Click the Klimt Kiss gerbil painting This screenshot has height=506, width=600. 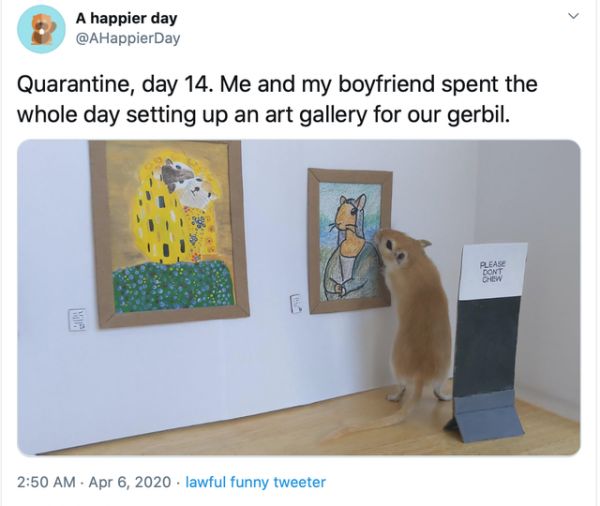point(168,233)
